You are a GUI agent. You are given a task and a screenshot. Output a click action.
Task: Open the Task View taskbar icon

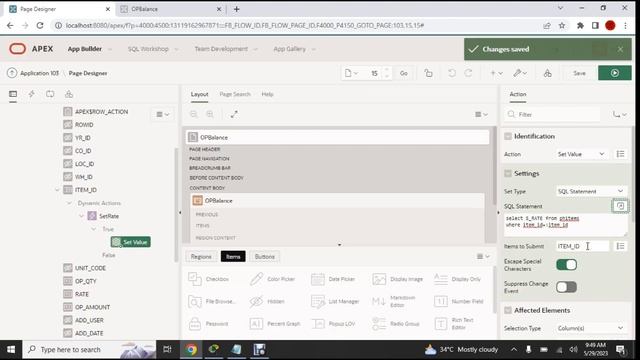tap(167, 349)
